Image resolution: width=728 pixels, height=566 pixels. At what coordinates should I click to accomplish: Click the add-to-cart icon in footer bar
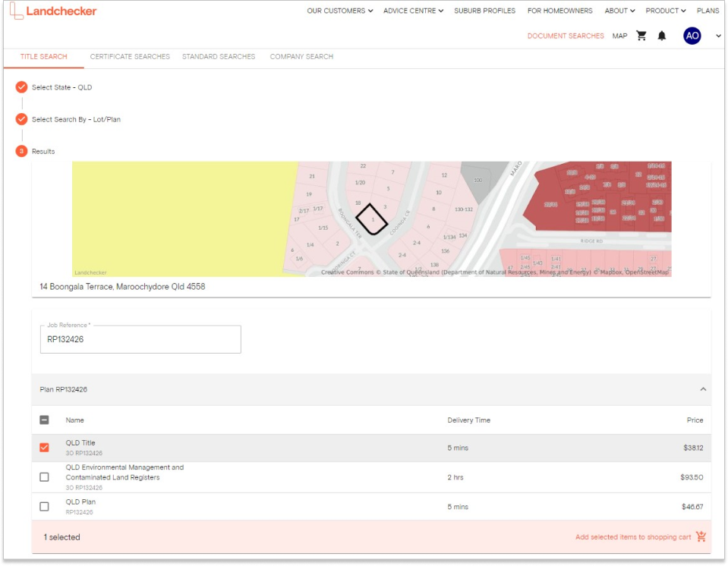pos(701,536)
